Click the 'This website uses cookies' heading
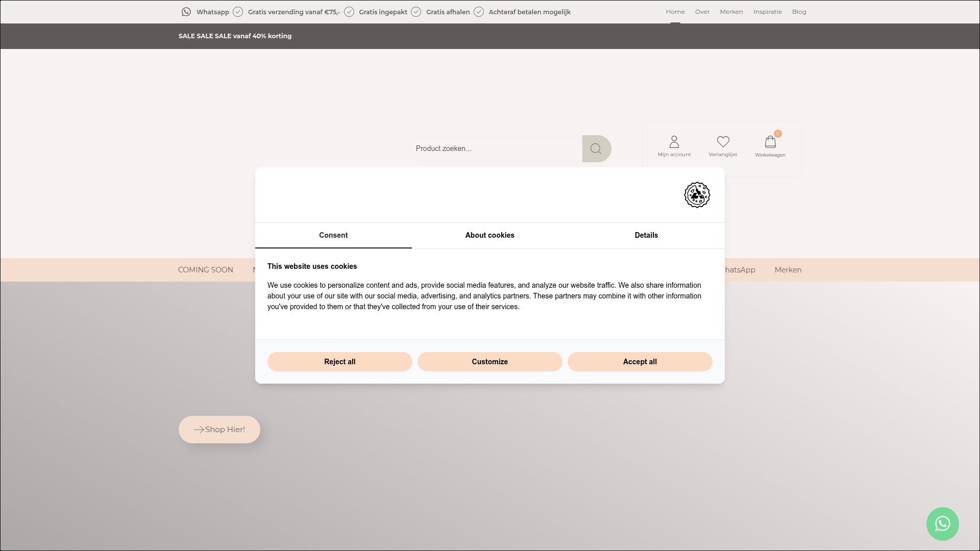 click(312, 266)
